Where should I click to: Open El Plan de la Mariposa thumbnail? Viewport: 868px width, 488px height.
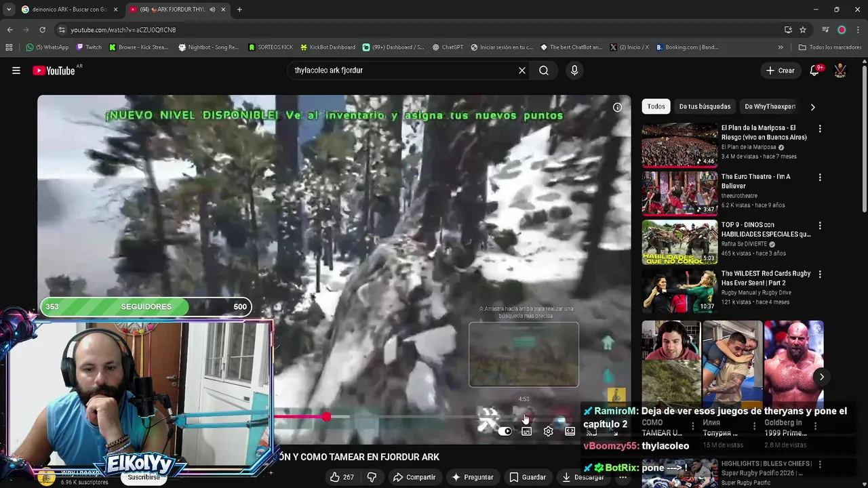pyautogui.click(x=679, y=144)
